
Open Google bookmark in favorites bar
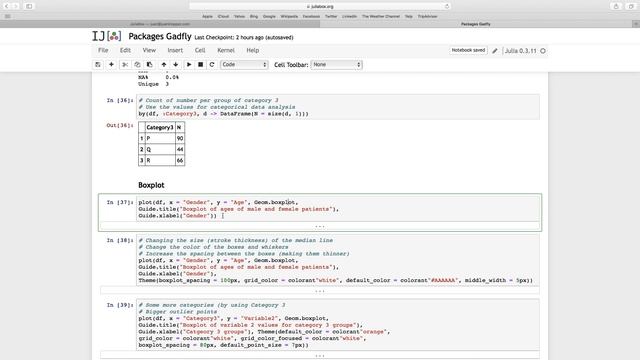click(269, 16)
